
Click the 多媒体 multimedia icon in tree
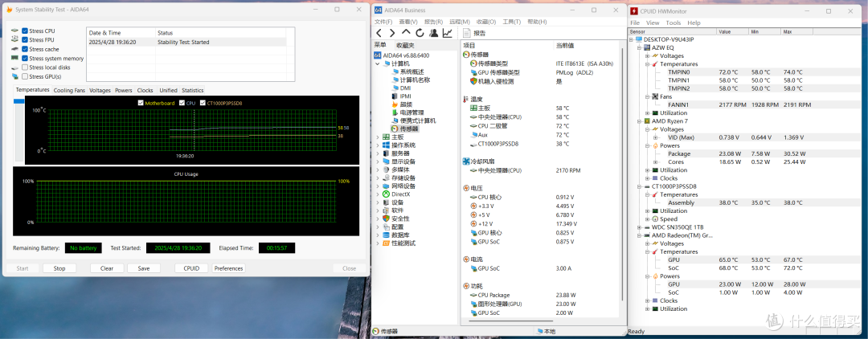(387, 169)
